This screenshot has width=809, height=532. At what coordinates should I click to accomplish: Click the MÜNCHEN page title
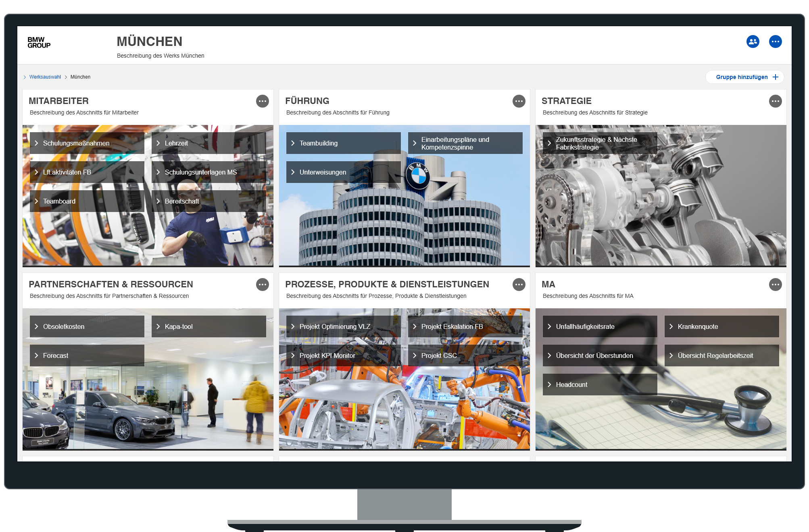[150, 42]
